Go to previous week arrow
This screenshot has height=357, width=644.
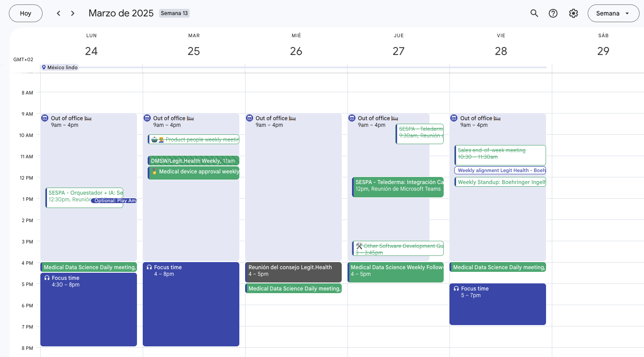[59, 13]
